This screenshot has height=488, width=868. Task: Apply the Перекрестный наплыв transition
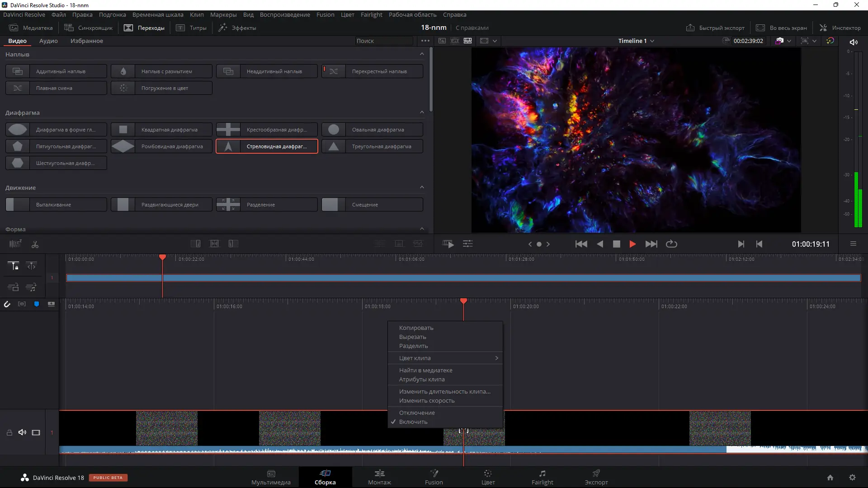tap(372, 71)
